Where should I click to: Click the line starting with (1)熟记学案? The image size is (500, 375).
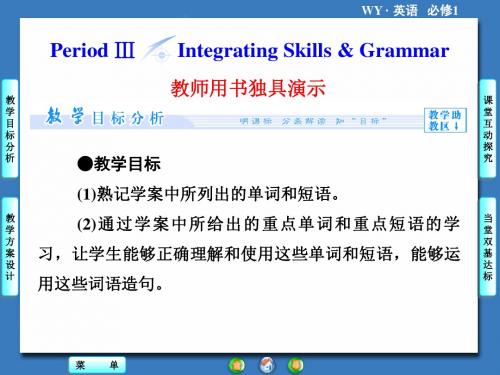click(x=208, y=194)
